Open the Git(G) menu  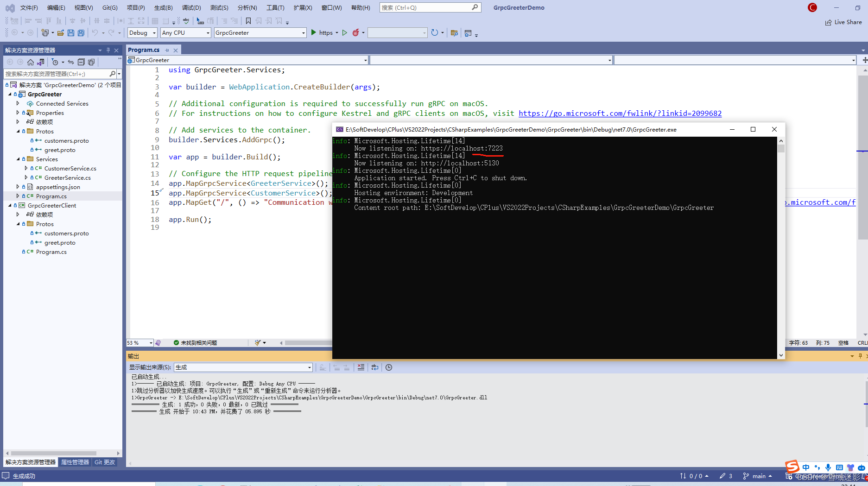pos(110,7)
